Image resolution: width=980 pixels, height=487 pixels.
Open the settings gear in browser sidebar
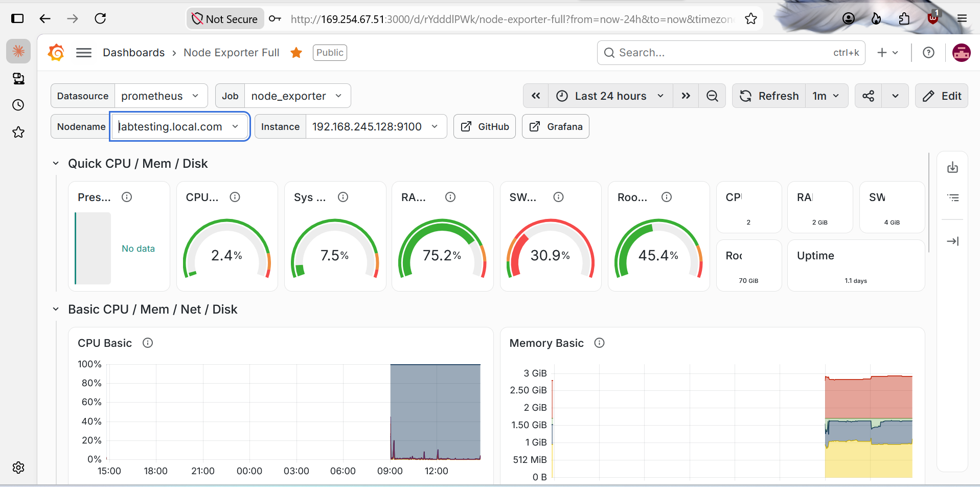tap(18, 468)
